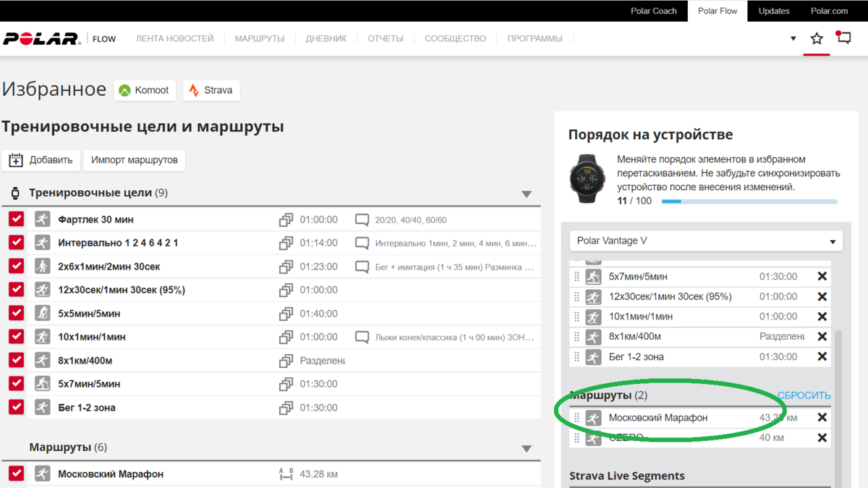The height and width of the screenshot is (488, 868).
Task: Click phases icon for 5х5мин/5мин
Action: [x=286, y=314]
